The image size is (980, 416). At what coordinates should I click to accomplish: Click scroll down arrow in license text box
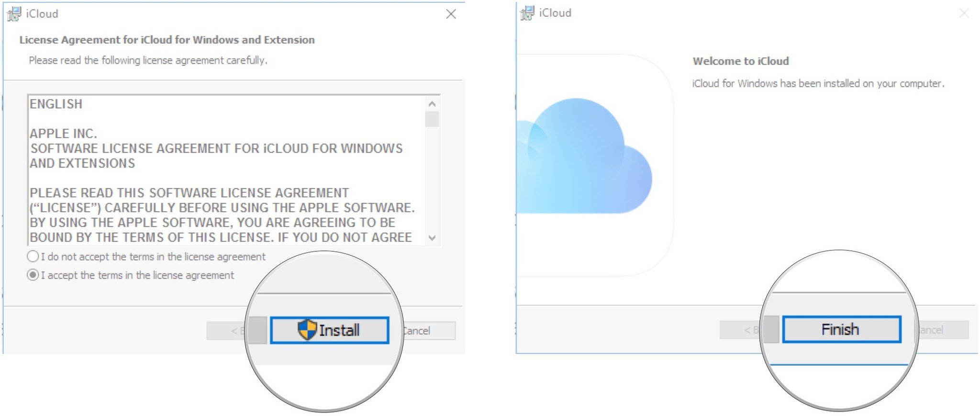[432, 238]
